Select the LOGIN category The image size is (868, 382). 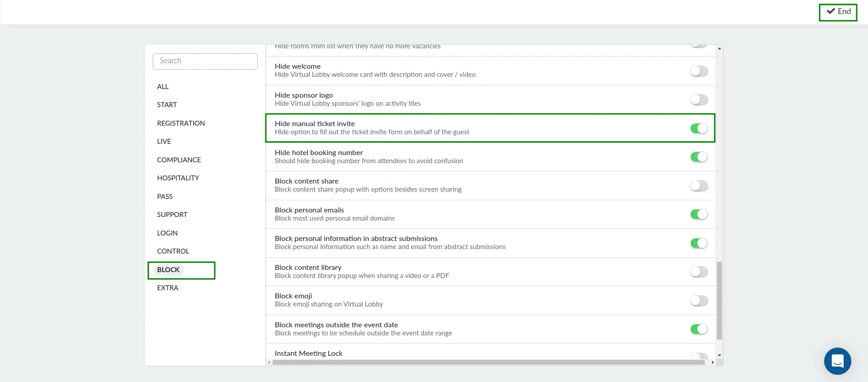pos(167,233)
